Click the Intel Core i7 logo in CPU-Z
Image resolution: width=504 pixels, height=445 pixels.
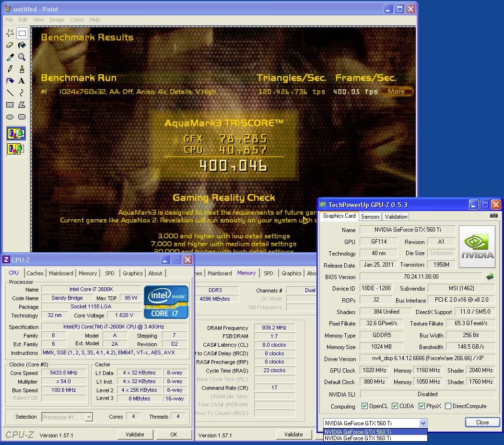(166, 302)
